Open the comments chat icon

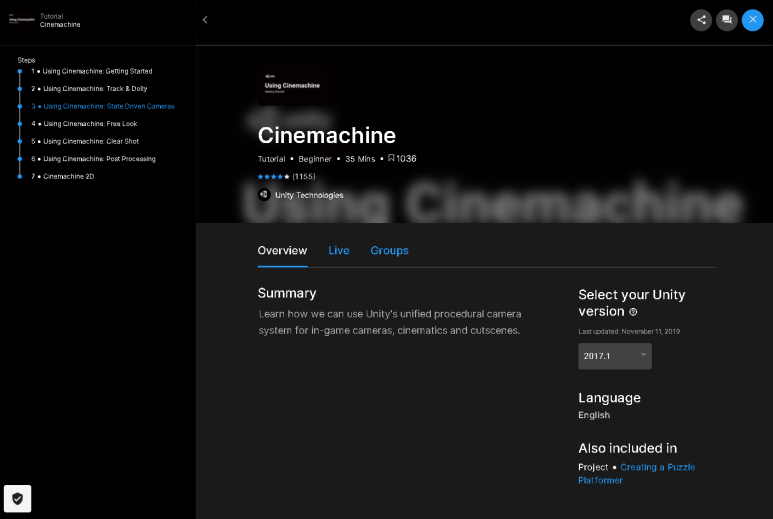tap(726, 20)
